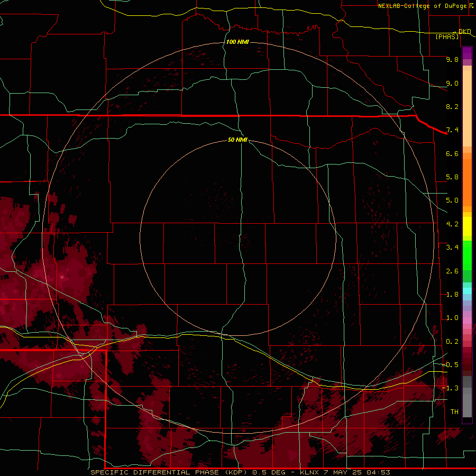
Task: Click the 50 NMI range ring label
Action: coord(237,140)
